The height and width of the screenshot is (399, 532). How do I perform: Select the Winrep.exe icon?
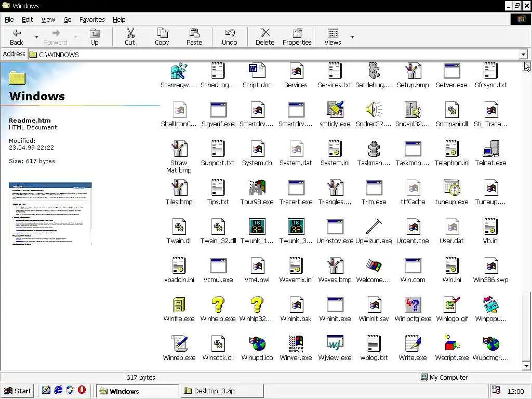pyautogui.click(x=179, y=344)
